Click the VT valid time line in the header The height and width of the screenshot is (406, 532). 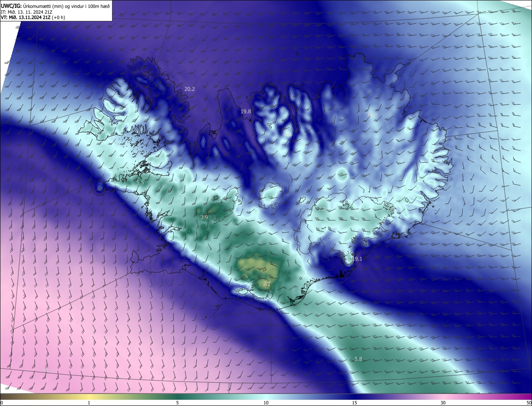click(x=33, y=17)
